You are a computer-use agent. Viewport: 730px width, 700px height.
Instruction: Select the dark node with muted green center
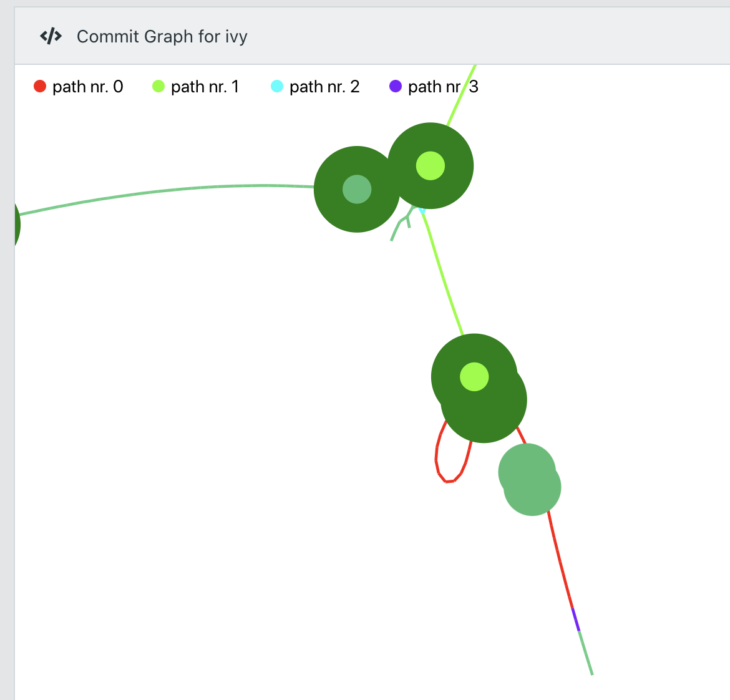coord(357,189)
